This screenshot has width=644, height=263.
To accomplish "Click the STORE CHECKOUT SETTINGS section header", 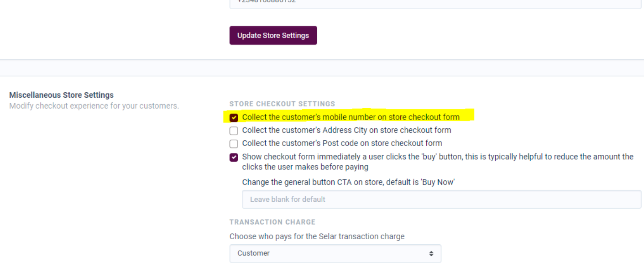I will [x=282, y=104].
